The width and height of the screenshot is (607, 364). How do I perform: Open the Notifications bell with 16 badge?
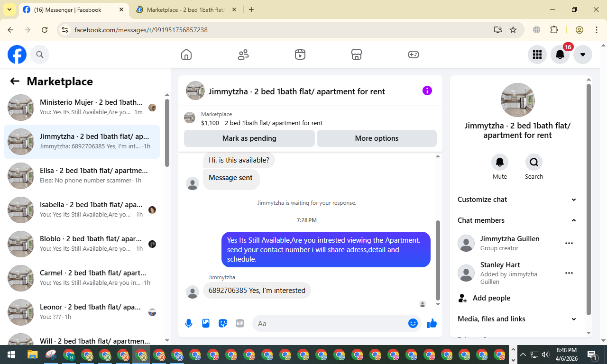(560, 55)
